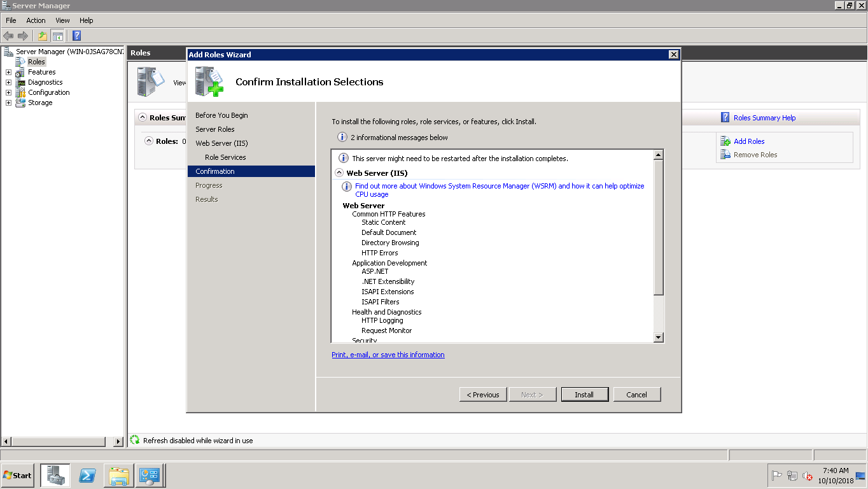The height and width of the screenshot is (489, 868).
Task: Go to Server Roles wizard step
Action: (215, 129)
